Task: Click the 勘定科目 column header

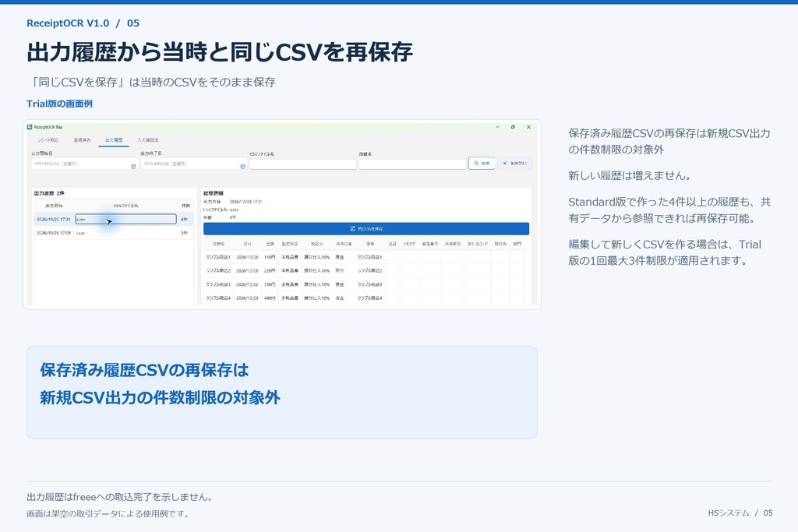Action: pyautogui.click(x=290, y=244)
